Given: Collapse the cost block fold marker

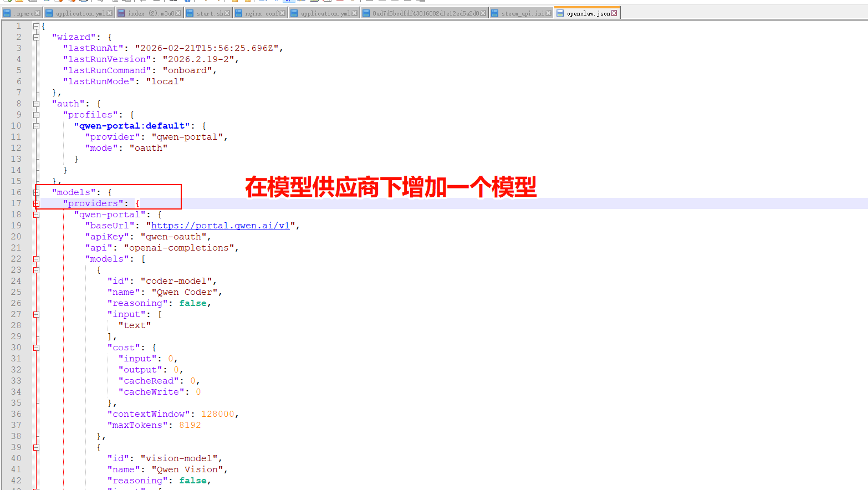Looking at the screenshot, I should point(36,348).
